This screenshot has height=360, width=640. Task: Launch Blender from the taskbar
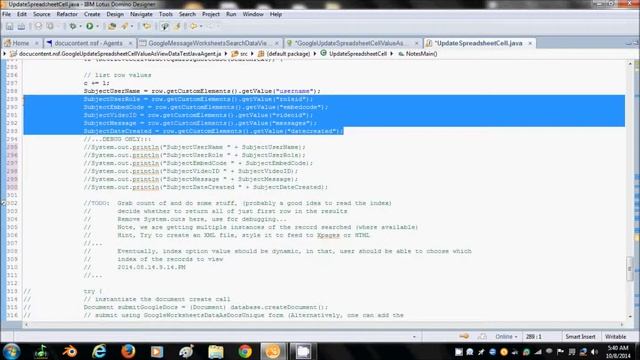[x=70, y=351]
